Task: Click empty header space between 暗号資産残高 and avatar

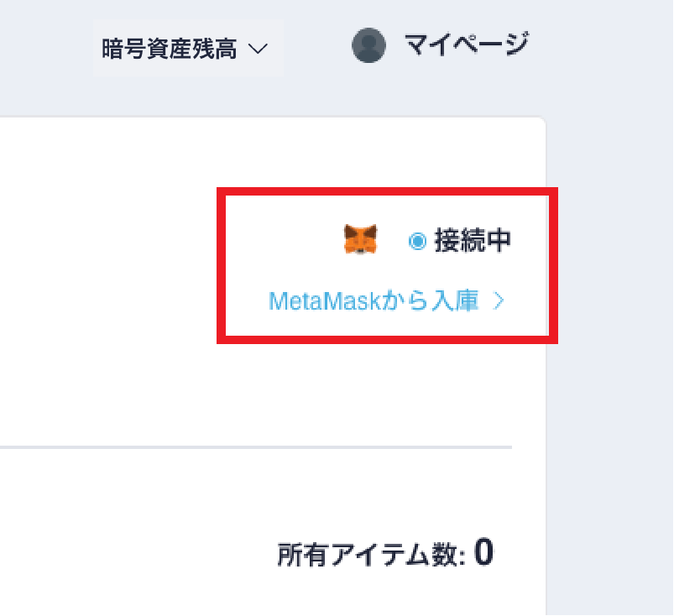Action: coord(317,47)
